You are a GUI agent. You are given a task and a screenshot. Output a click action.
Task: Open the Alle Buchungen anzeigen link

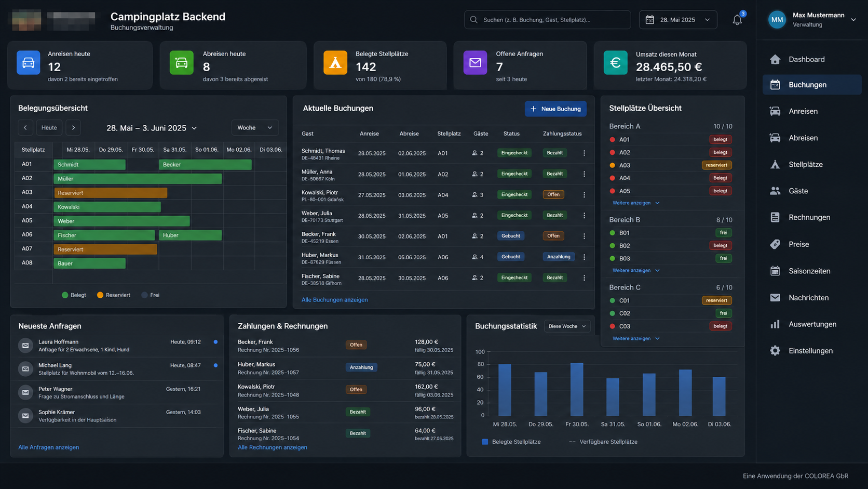click(x=334, y=300)
